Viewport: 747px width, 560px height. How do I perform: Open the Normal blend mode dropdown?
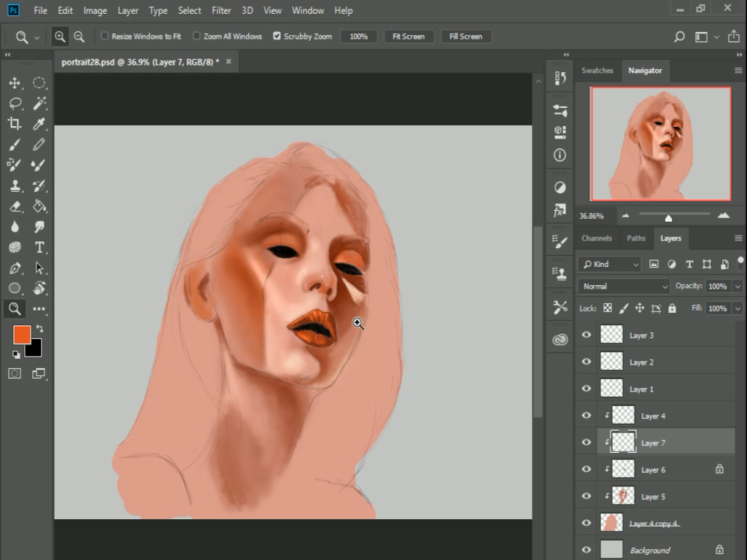(623, 287)
